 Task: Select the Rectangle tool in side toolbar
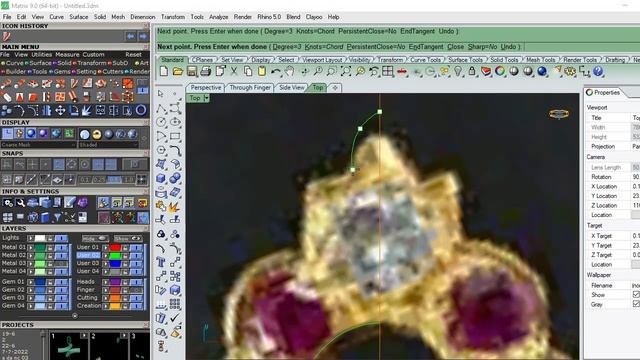pyautogui.click(x=175, y=136)
